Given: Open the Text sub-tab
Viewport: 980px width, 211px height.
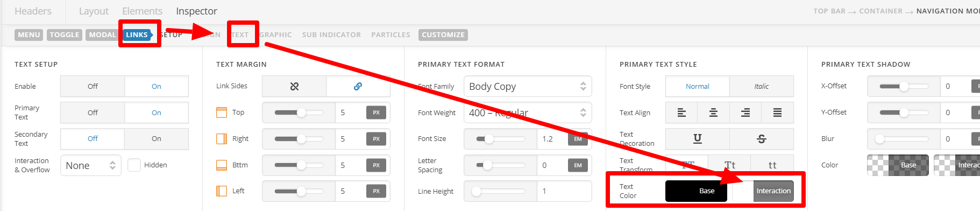Looking at the screenshot, I should tap(240, 35).
